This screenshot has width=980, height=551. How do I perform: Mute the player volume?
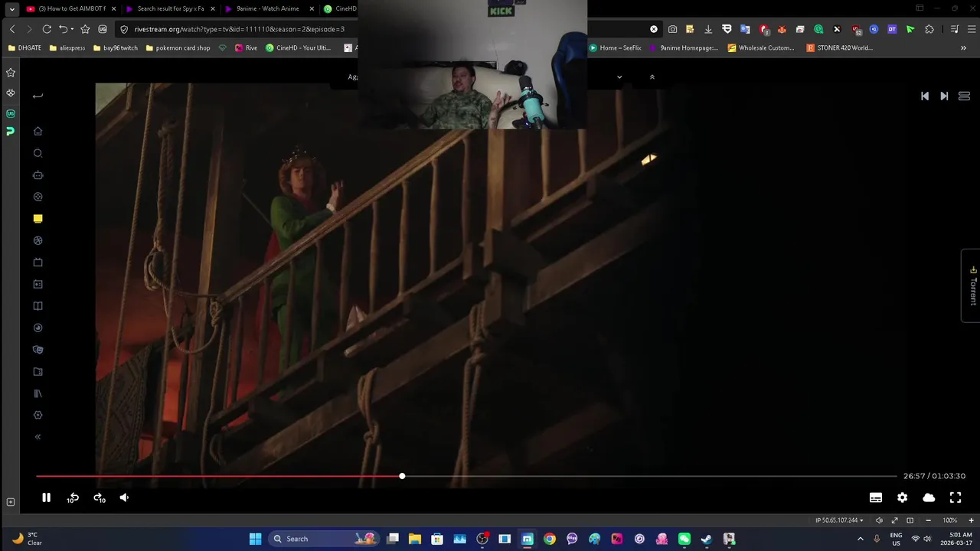tap(124, 497)
